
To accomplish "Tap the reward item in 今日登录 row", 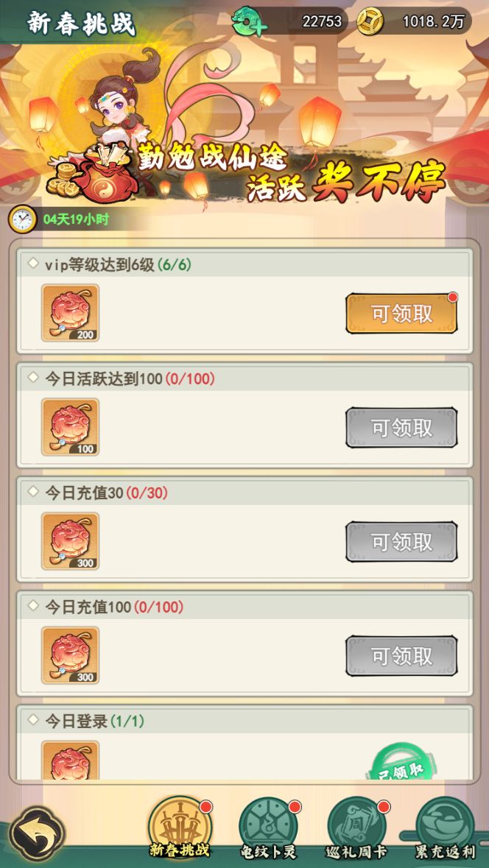I will pyautogui.click(x=71, y=760).
